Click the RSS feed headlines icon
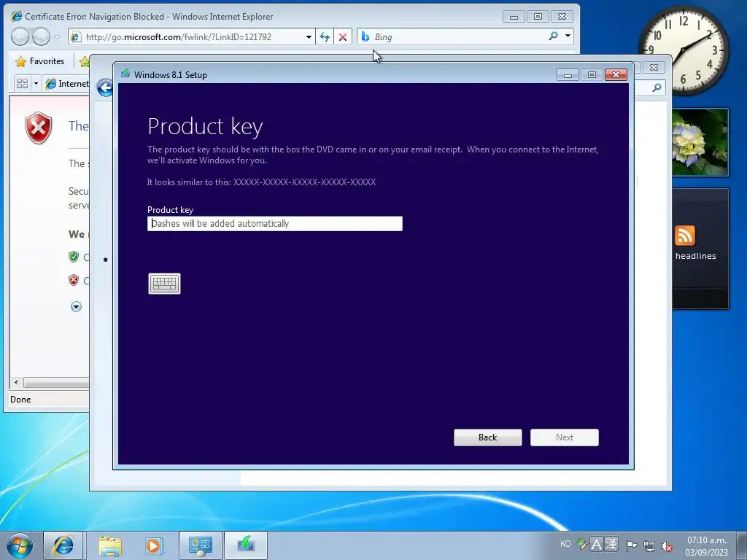The width and height of the screenshot is (747, 560). pos(684,236)
